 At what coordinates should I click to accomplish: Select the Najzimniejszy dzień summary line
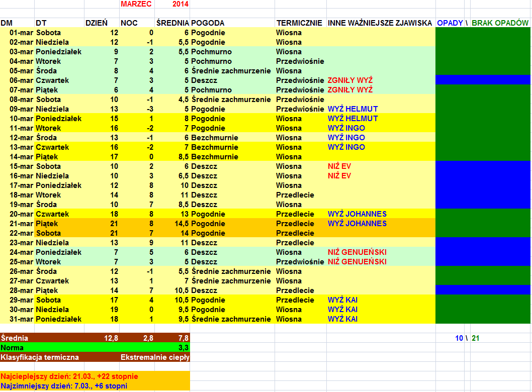pos(64,386)
